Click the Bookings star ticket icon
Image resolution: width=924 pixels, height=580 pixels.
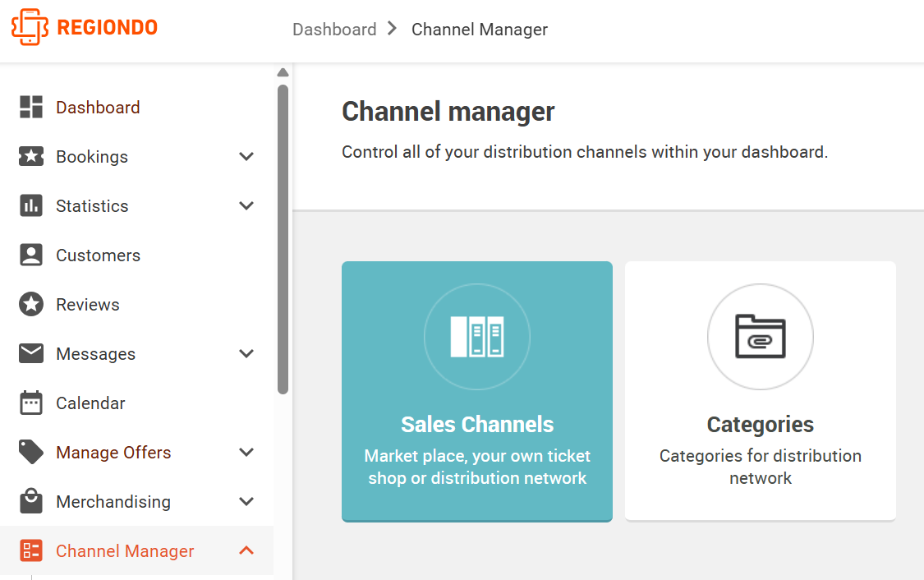pyautogui.click(x=31, y=156)
